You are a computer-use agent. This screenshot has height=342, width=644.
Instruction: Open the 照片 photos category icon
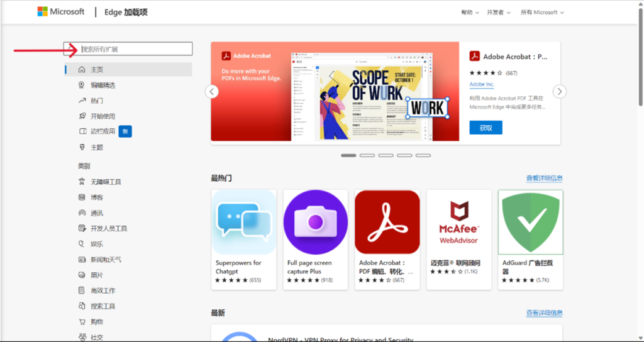pyautogui.click(x=82, y=275)
